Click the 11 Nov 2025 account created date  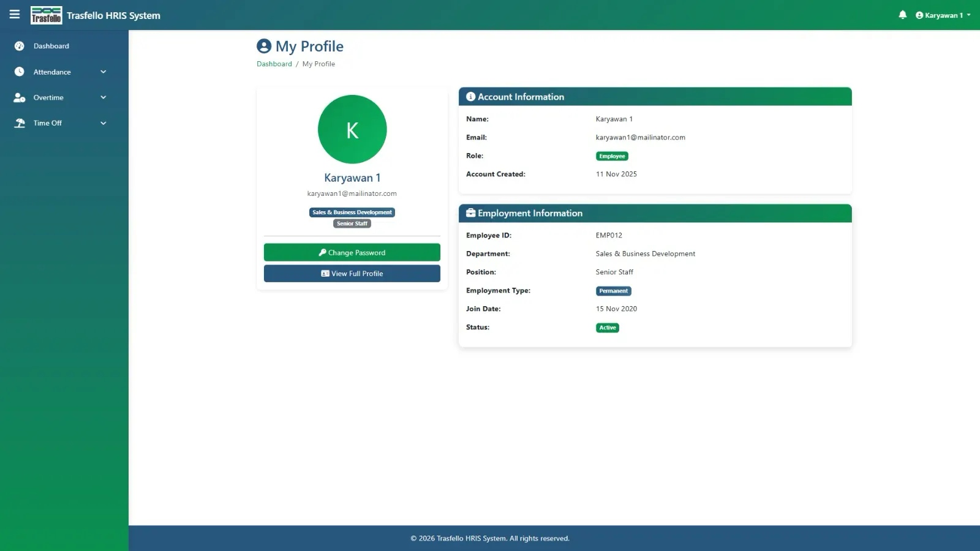(x=616, y=174)
